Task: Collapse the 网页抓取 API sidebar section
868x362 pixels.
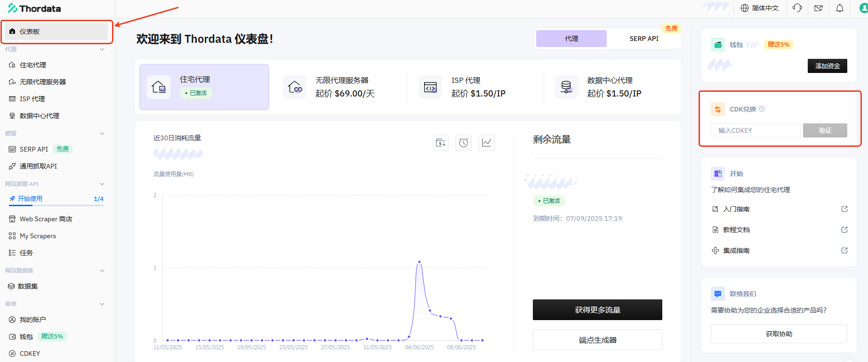Action: pyautogui.click(x=102, y=184)
